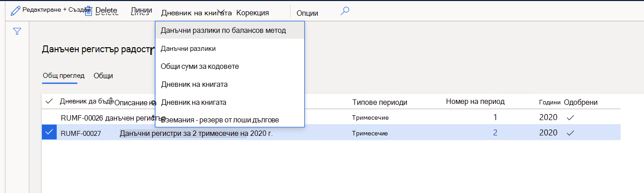
Task: Click year 2020 in period 1 row
Action: click(548, 117)
